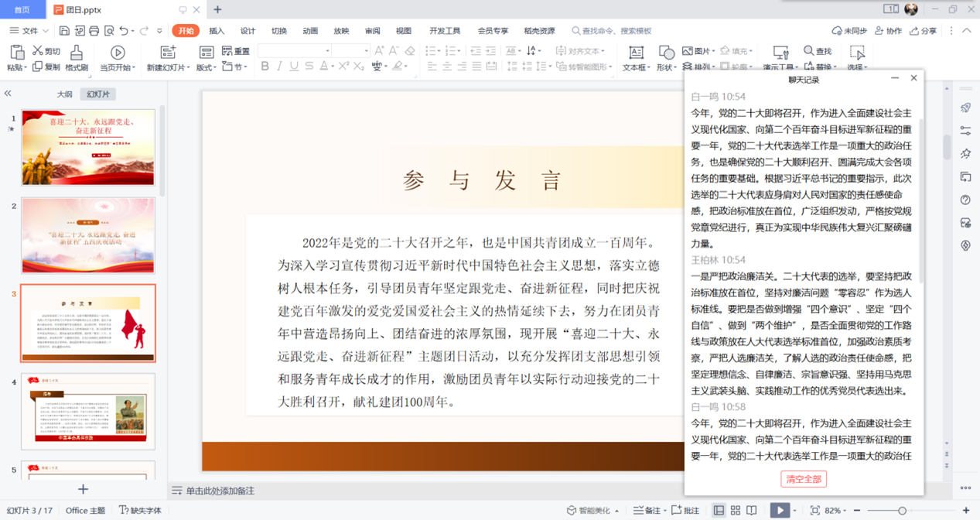This screenshot has width=980, height=520.
Task: Toggle bold formatting
Action: pyautogui.click(x=265, y=66)
